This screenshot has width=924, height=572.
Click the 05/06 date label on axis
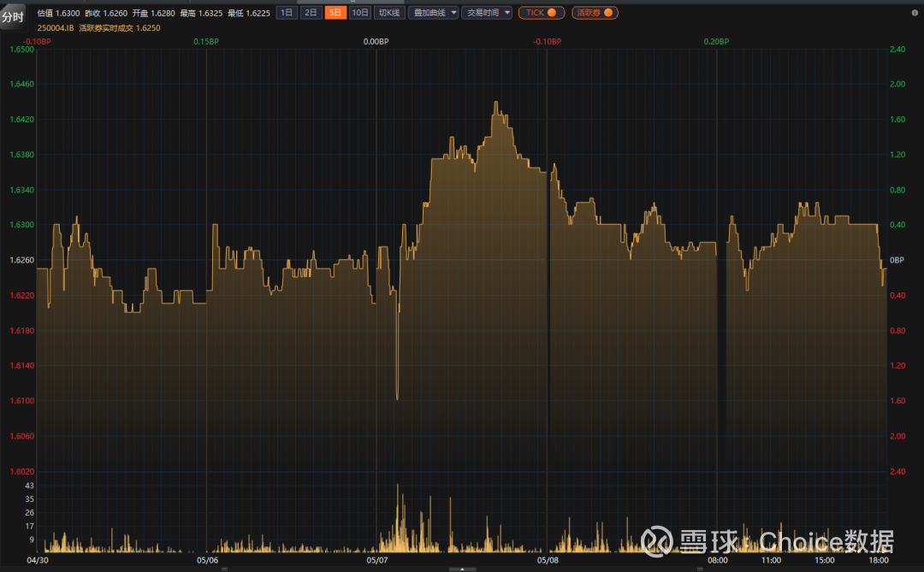pyautogui.click(x=207, y=561)
